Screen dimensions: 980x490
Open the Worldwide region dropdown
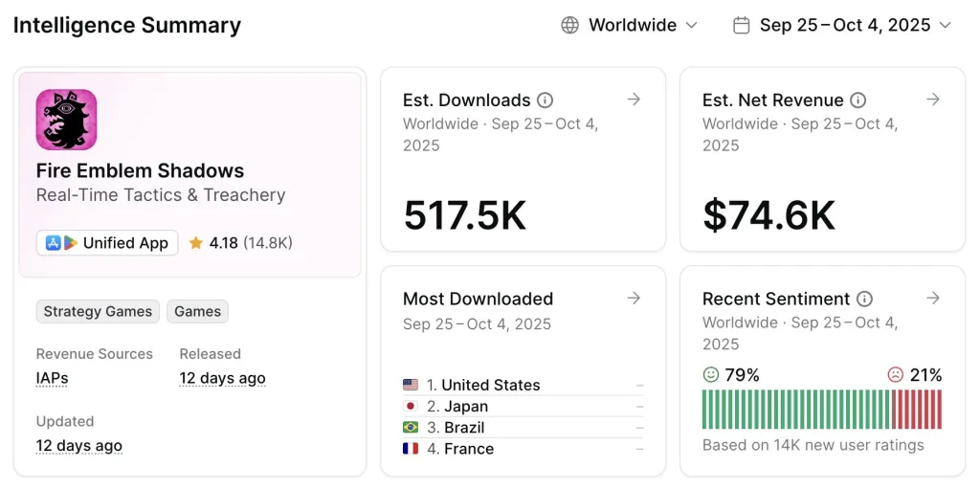click(630, 25)
